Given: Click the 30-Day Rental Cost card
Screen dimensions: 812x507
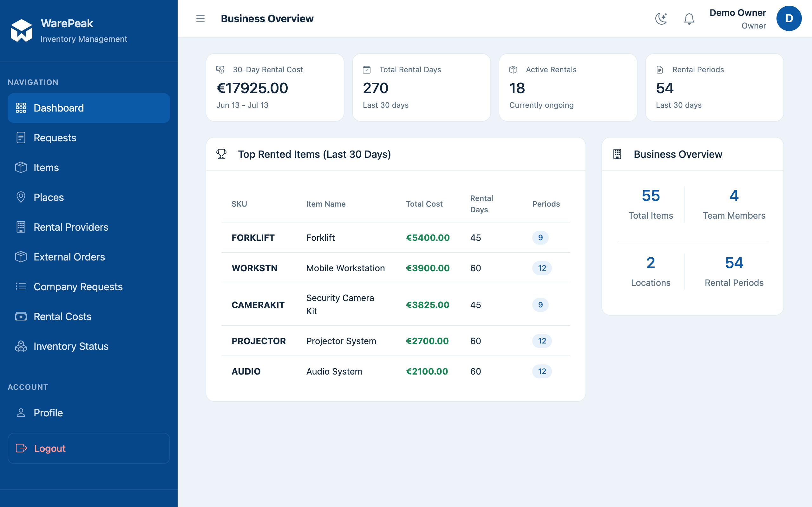Looking at the screenshot, I should (275, 87).
